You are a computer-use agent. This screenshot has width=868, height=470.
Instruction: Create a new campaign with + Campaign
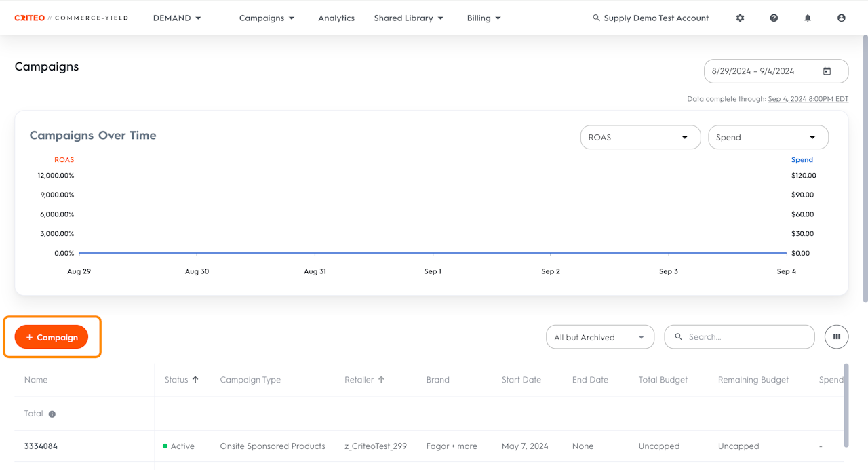pyautogui.click(x=52, y=337)
